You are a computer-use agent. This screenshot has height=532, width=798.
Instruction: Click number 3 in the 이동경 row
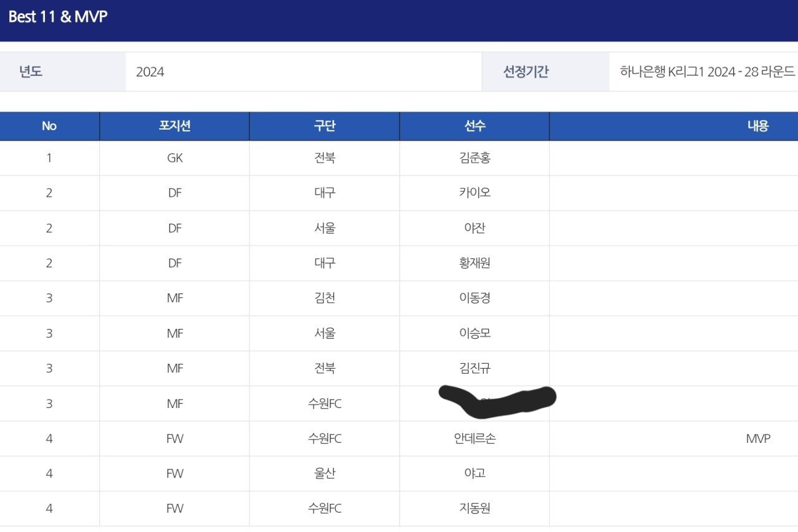(49, 298)
